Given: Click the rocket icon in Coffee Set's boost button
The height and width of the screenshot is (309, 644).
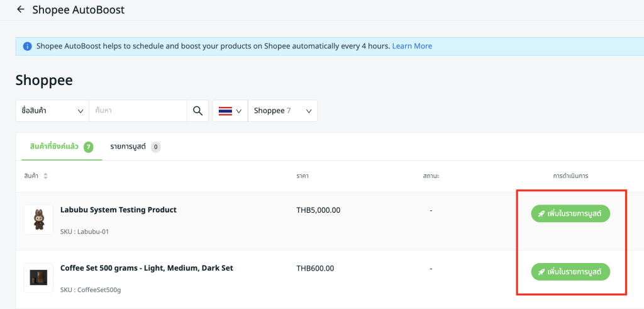Looking at the screenshot, I should point(541,272).
